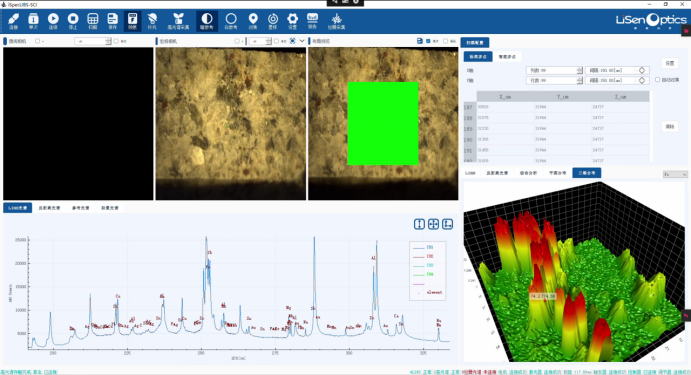Select the 3D distribution tab
This screenshot has height=375, width=691.
click(x=587, y=173)
